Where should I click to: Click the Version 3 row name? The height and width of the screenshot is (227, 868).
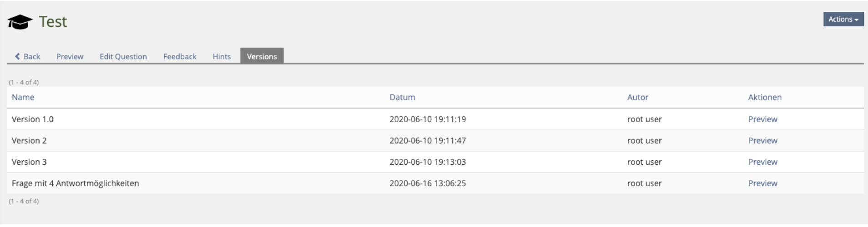click(29, 162)
